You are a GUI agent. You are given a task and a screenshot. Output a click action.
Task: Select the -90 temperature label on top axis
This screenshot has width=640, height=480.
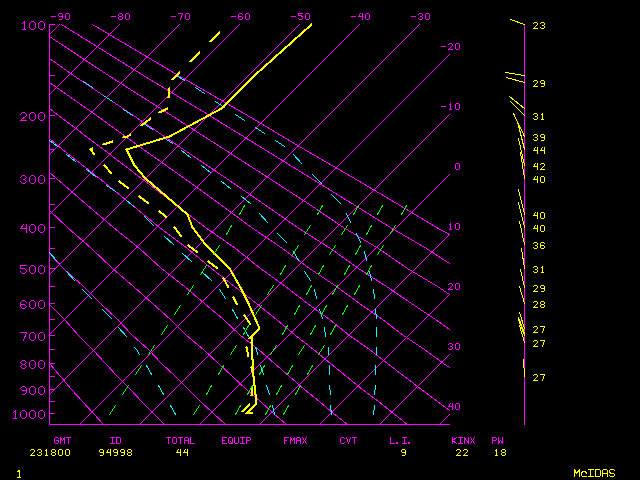click(60, 16)
